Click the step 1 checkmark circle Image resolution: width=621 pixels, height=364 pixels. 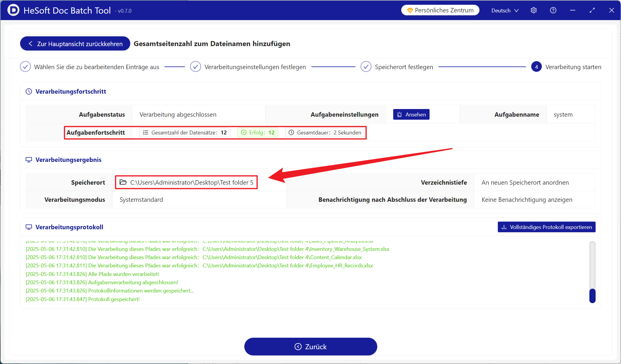[x=25, y=67]
